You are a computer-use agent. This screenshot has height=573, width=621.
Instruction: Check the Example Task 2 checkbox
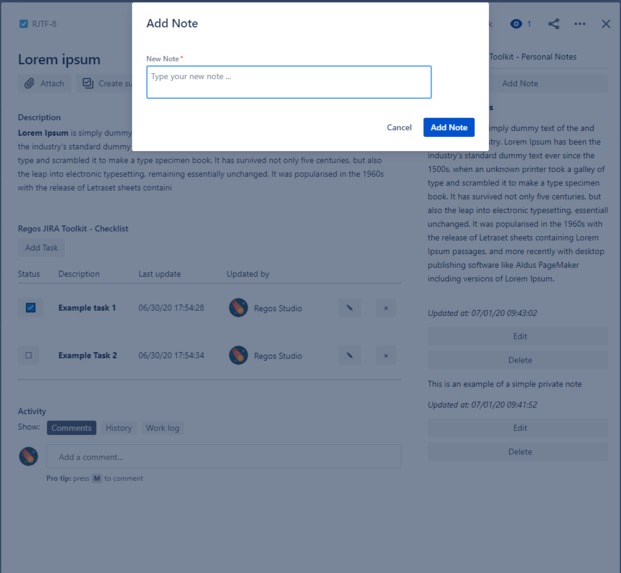coord(29,355)
